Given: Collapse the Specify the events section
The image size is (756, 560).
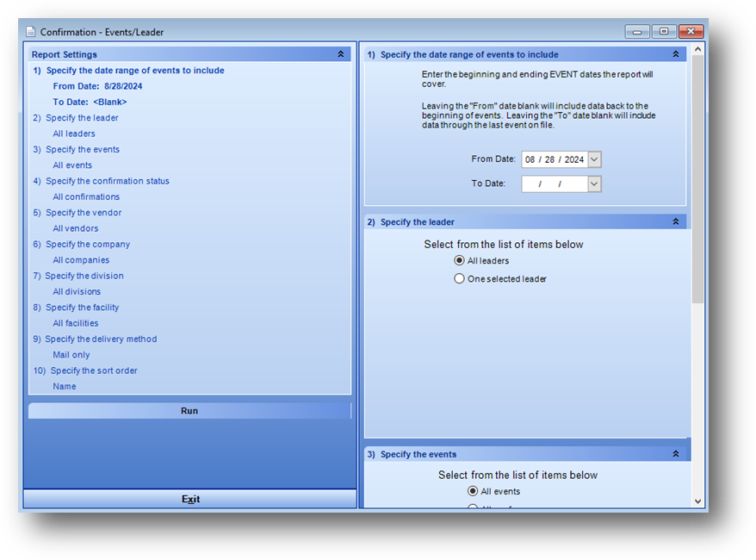Looking at the screenshot, I should pyautogui.click(x=675, y=454).
